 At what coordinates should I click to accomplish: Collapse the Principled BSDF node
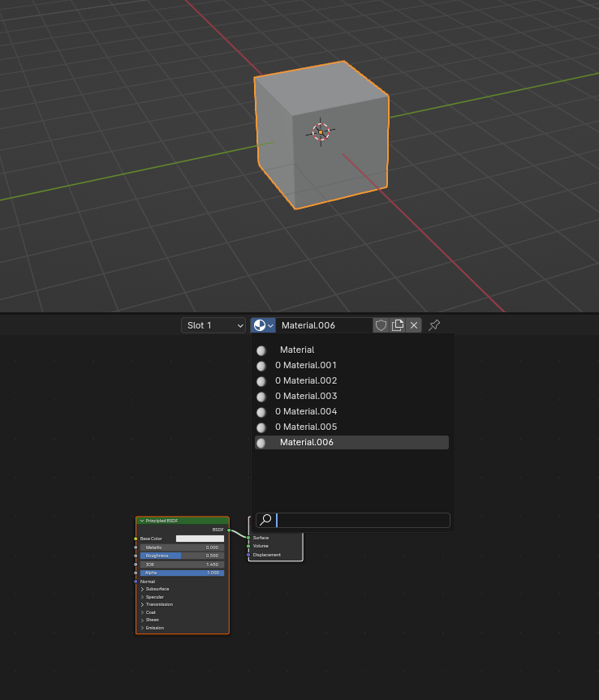[142, 521]
